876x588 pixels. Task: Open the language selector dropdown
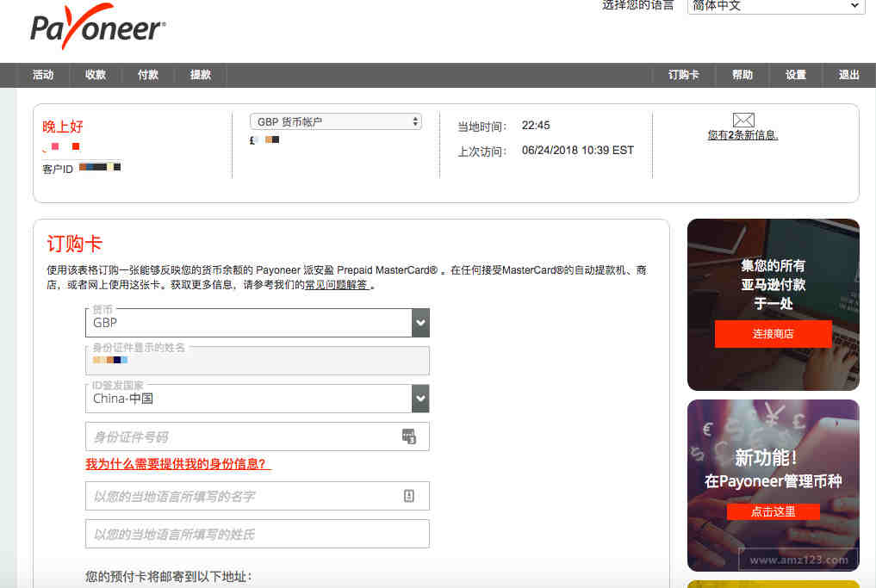click(x=776, y=6)
